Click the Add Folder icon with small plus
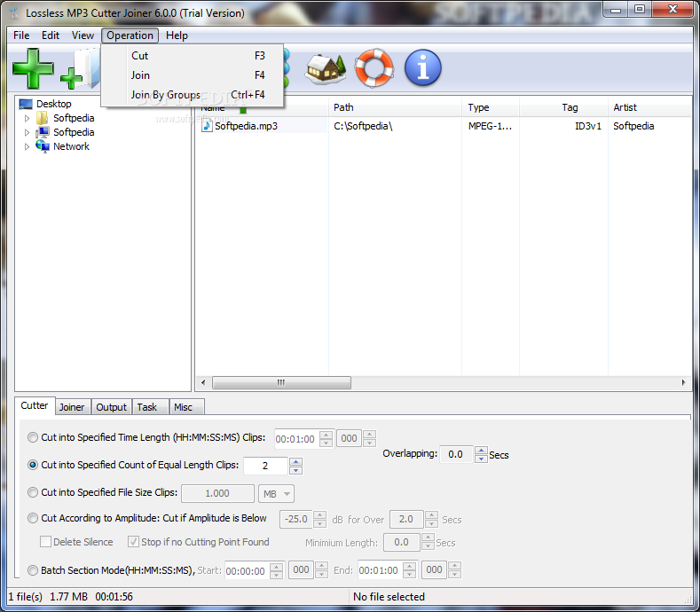The image size is (700, 612). pyautogui.click(x=80, y=69)
